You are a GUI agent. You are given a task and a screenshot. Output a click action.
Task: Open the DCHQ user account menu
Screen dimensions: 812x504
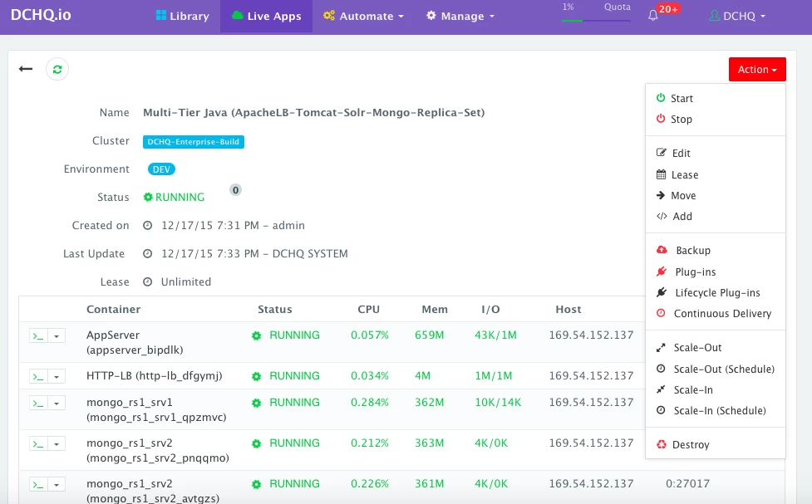coord(737,16)
